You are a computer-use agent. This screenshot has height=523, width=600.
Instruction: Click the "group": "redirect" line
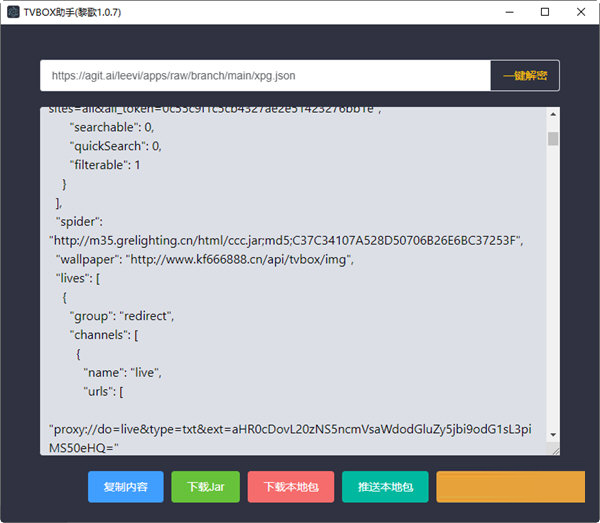(122, 316)
